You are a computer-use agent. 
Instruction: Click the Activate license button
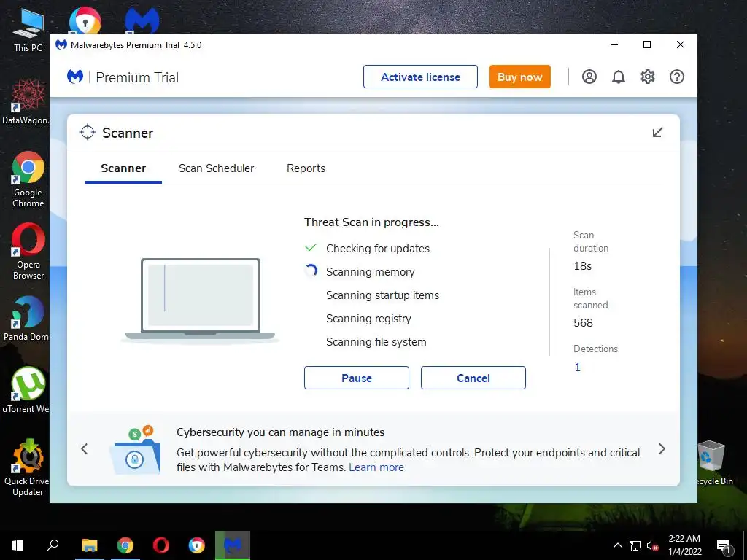(x=420, y=77)
